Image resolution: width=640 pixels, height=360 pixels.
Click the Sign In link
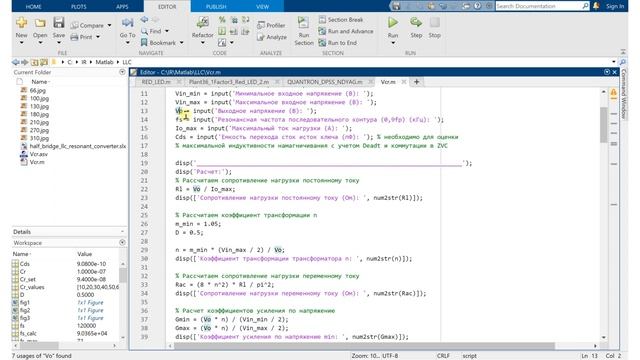coord(615,6)
